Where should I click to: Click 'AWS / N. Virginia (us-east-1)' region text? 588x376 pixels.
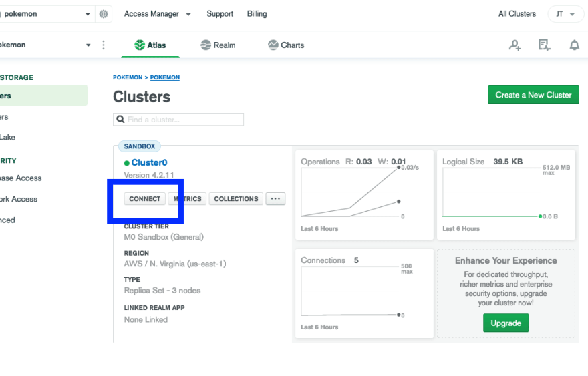point(175,264)
